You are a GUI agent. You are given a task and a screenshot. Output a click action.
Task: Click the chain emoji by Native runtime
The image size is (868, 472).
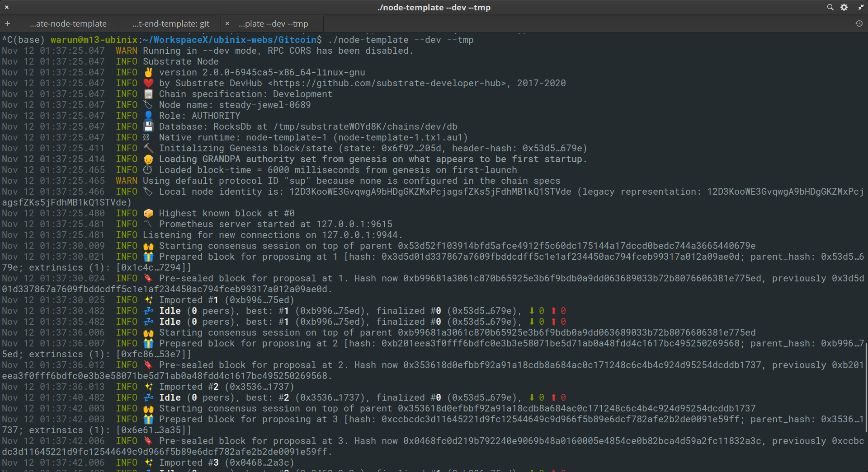(146, 137)
